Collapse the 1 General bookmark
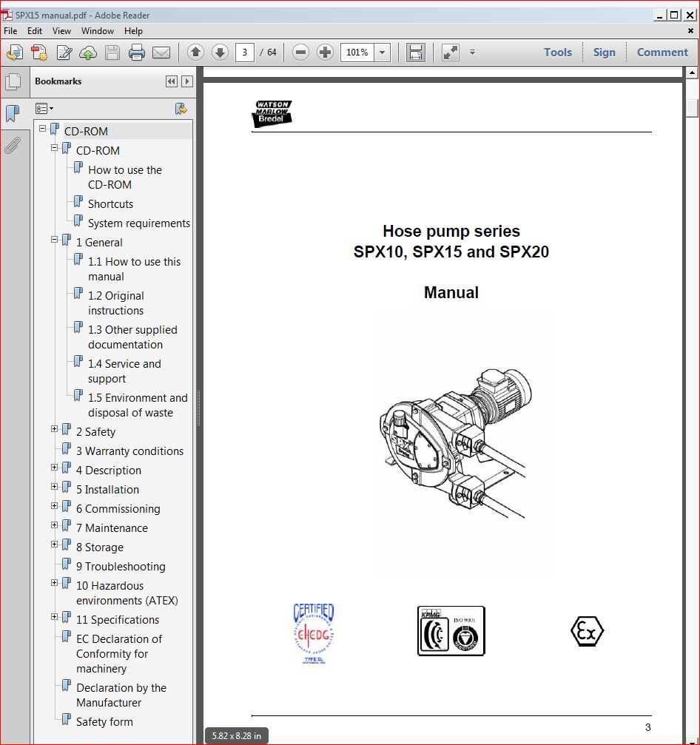This screenshot has width=700, height=745. [54, 240]
